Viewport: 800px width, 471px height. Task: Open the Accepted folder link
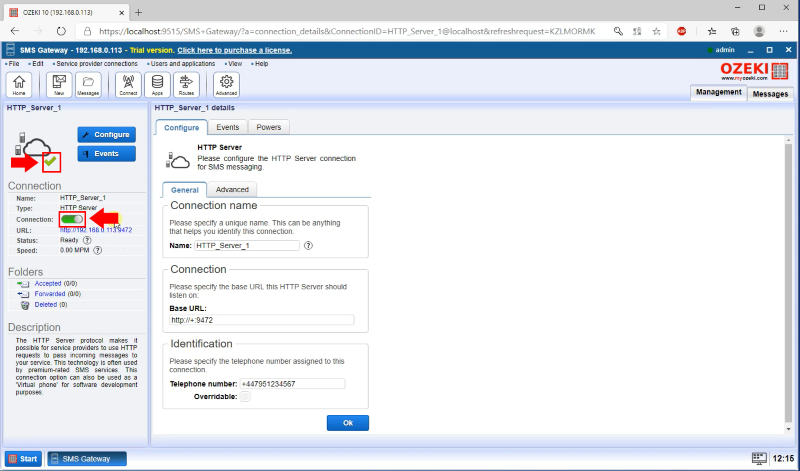coord(48,284)
